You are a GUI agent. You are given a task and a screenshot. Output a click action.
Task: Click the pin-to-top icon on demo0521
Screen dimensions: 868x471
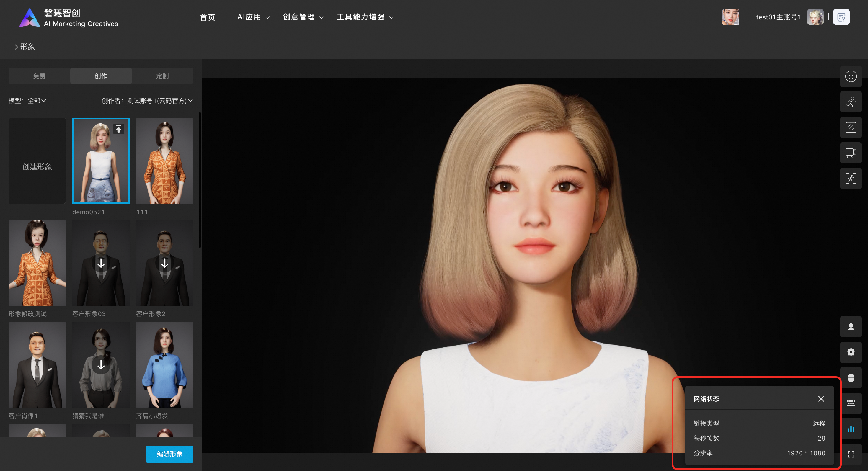(118, 129)
